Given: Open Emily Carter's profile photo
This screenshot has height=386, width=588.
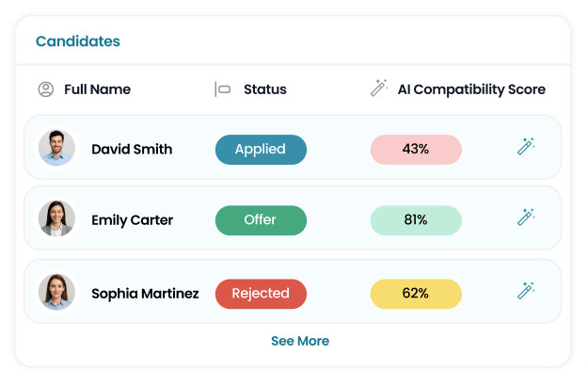Looking at the screenshot, I should point(56,219).
